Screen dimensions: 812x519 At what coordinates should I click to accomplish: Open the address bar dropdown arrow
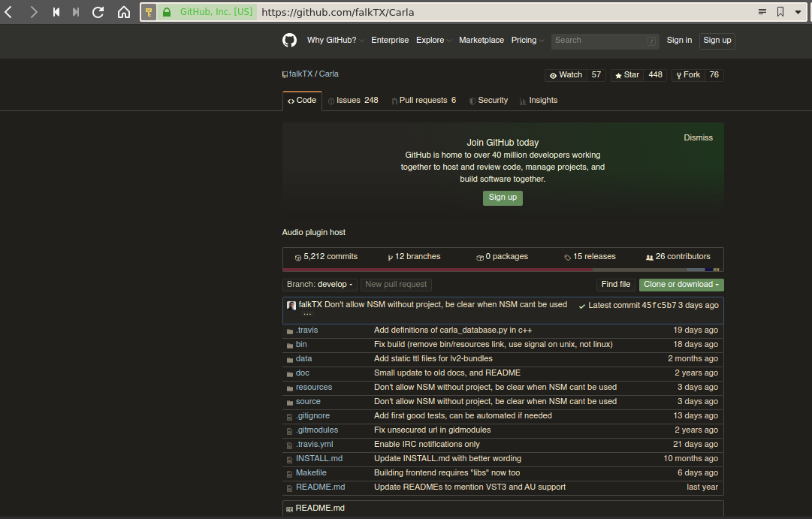coord(798,12)
